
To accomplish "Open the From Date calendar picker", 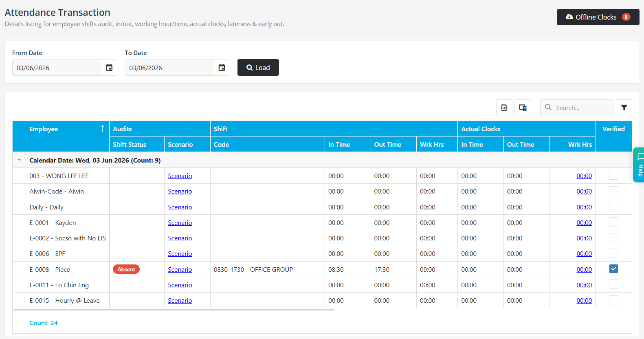I will tap(109, 68).
